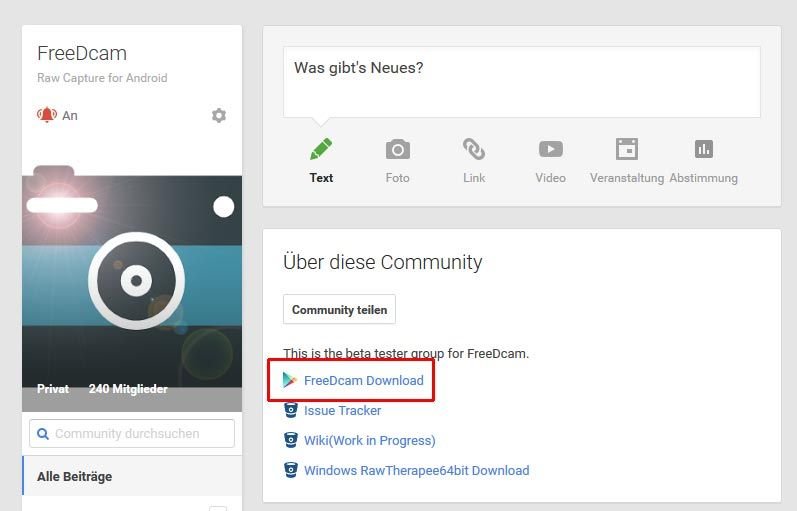Screen dimensions: 797x511
Task: Select Alle Beiträge category
Action: [132, 476]
